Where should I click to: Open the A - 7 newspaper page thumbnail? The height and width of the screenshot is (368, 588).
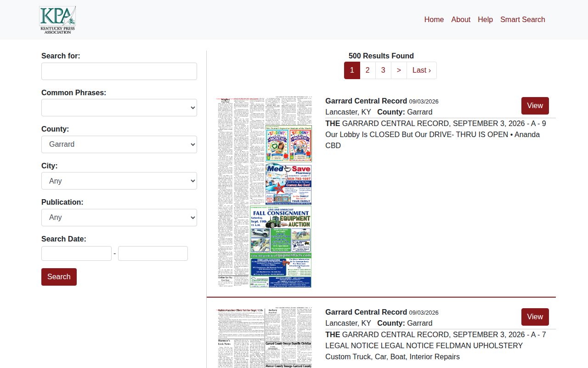[265, 338]
